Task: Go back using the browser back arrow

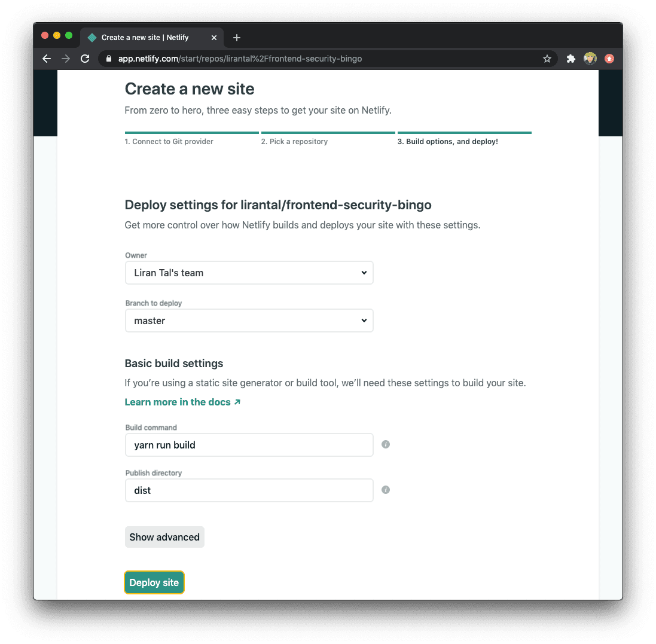Action: pyautogui.click(x=47, y=59)
